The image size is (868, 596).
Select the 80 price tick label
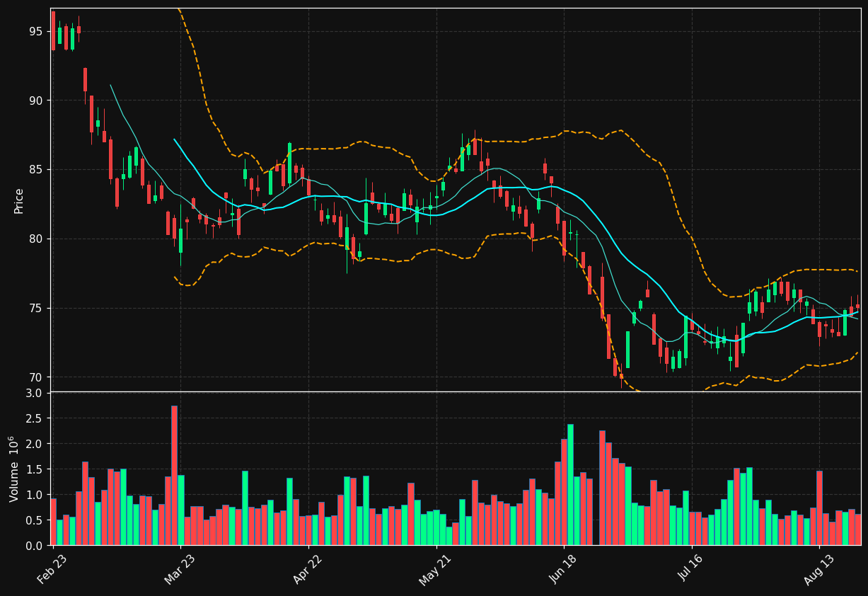pyautogui.click(x=36, y=239)
